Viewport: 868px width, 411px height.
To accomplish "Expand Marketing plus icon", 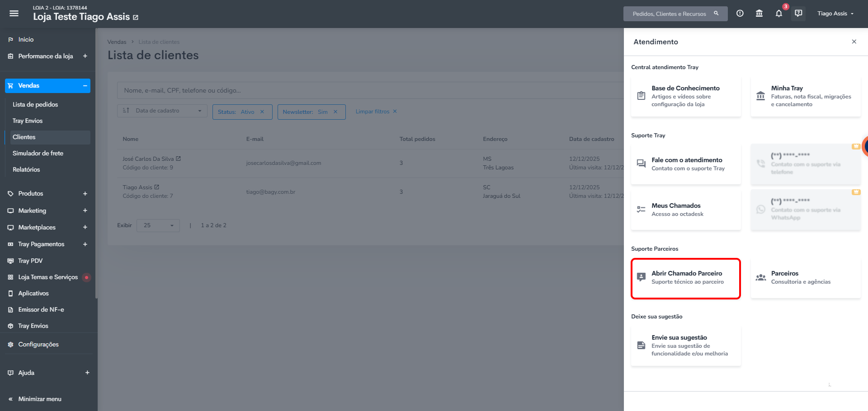I will pos(85,210).
